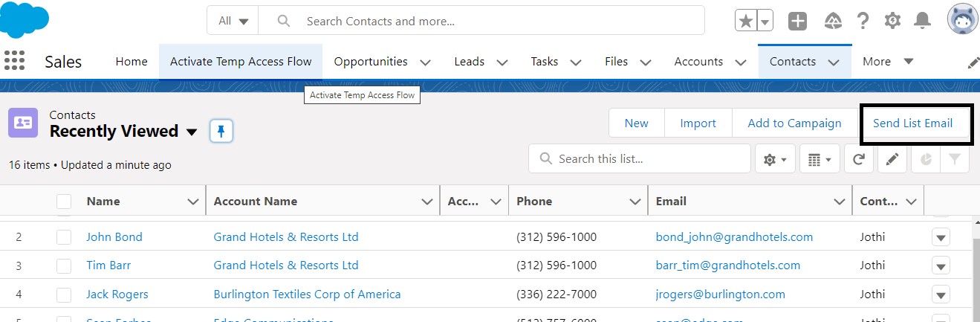Screen dimensions: 980x322
Task: Click the Import button
Action: coord(698,123)
